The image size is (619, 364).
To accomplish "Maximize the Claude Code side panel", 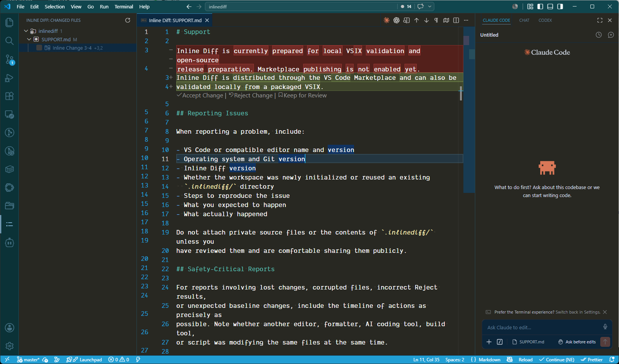I will click(600, 20).
